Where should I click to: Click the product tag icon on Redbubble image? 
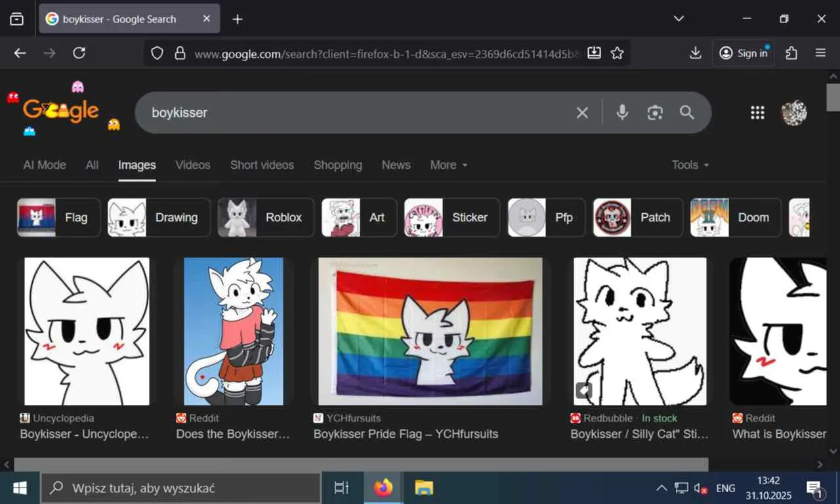point(584,391)
